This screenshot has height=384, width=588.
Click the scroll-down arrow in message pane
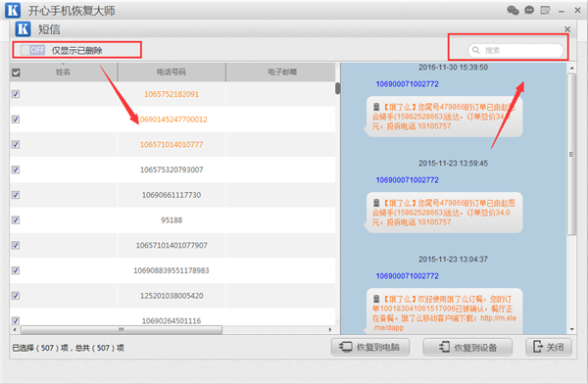coord(572,329)
